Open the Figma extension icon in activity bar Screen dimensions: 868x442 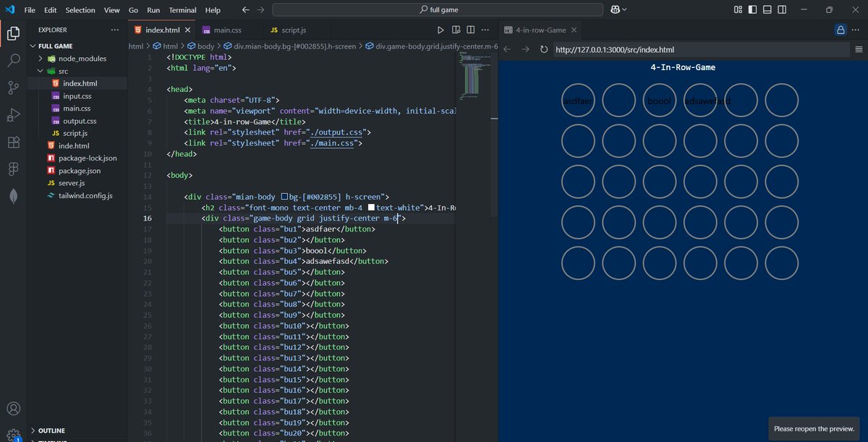click(13, 169)
